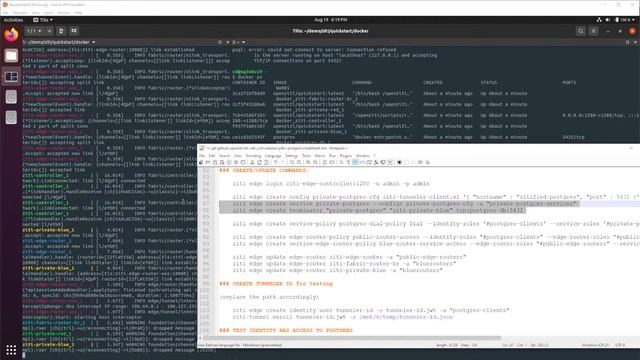Click the Notepad++ horizontal scrollbar
Screen dimensions: 640x360
tap(352, 338)
